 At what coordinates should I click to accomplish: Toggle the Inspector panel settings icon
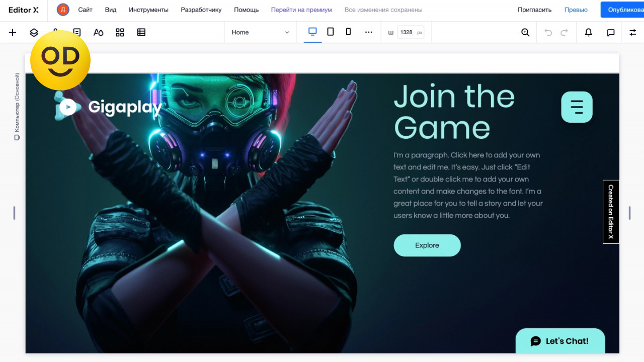(632, 32)
